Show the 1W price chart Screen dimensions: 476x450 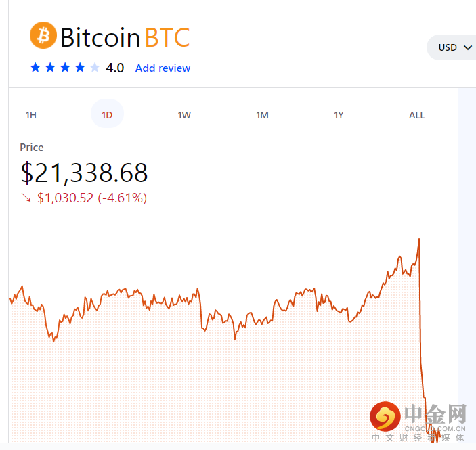(184, 115)
